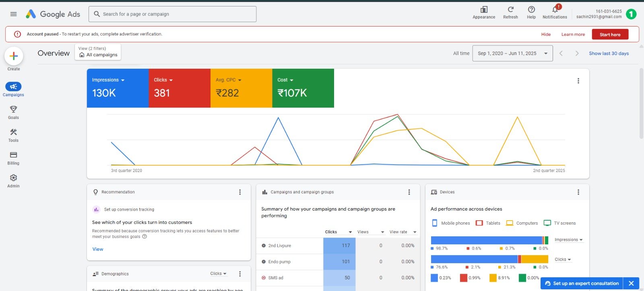
Task: Click Set up an expert consultation
Action: [582, 283]
